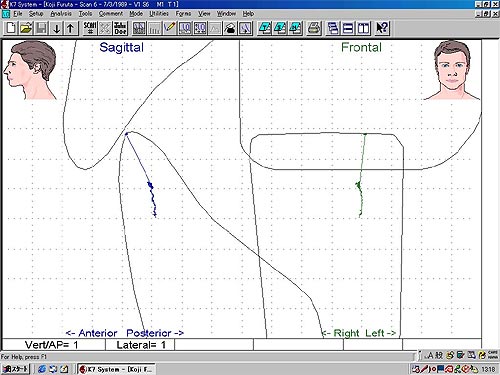Viewport: 500px width, 375px height.
Task: Open the Analysis menu
Action: (61, 14)
